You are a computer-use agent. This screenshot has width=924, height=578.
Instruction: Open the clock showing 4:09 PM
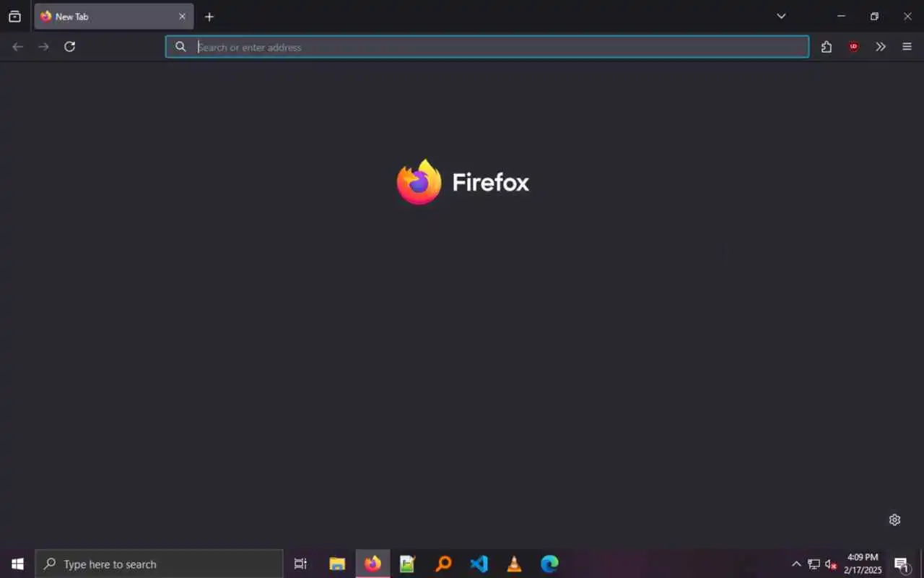863,564
